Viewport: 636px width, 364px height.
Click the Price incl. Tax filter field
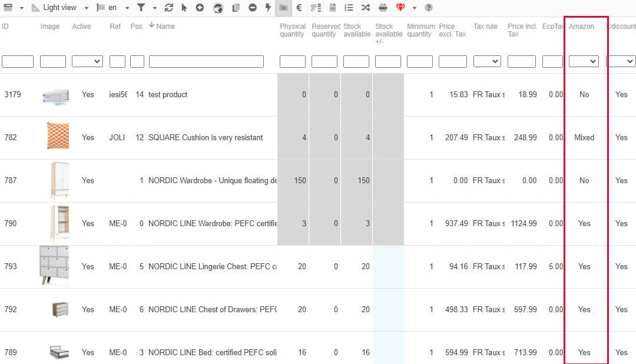pyautogui.click(x=522, y=61)
